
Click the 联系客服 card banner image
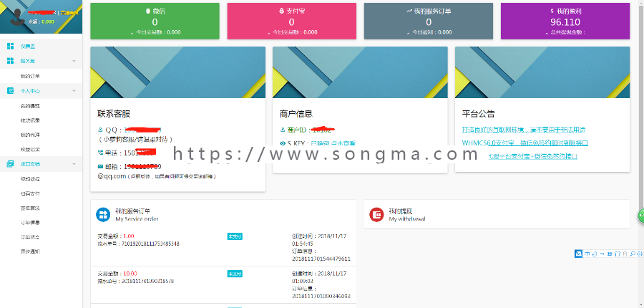coord(178,72)
